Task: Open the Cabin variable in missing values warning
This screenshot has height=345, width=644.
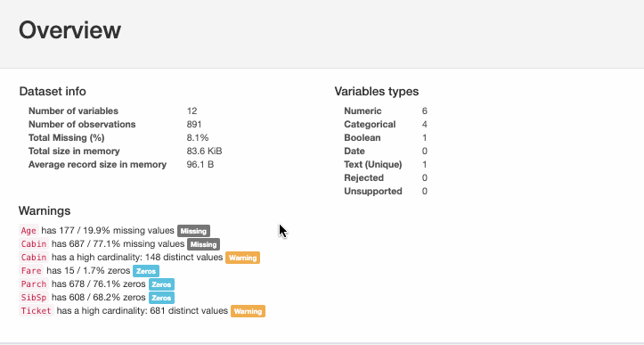Action: (34, 244)
